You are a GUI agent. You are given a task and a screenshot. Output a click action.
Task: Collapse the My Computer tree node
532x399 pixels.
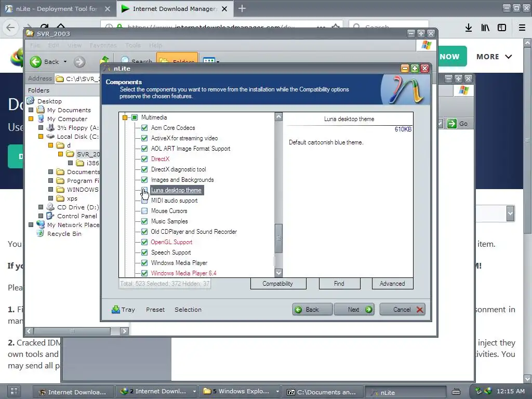pyautogui.click(x=31, y=119)
